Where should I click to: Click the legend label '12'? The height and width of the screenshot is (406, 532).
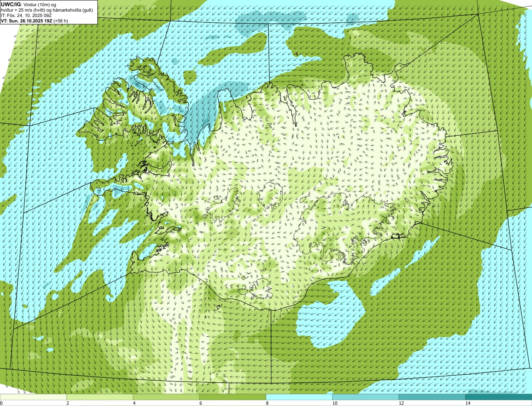pos(401,403)
